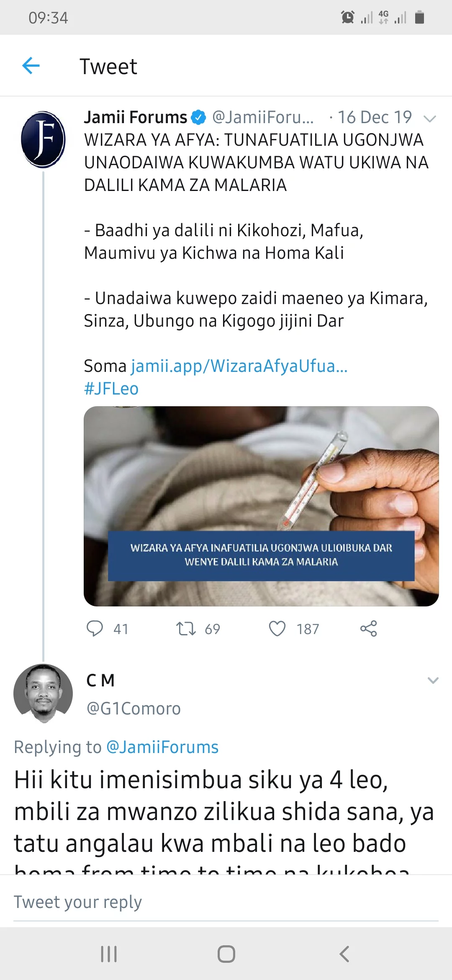The image size is (452, 980).
Task: Open the thermometer tweet image
Action: click(261, 506)
